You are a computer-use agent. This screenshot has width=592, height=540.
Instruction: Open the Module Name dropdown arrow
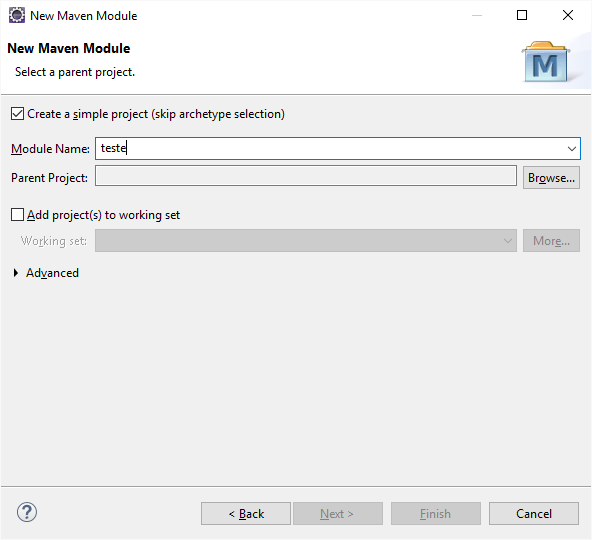point(572,148)
